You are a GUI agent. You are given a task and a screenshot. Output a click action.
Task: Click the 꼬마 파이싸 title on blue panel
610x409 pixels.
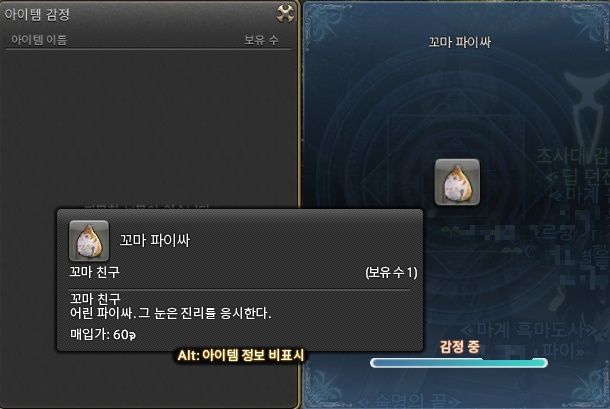(x=459, y=42)
